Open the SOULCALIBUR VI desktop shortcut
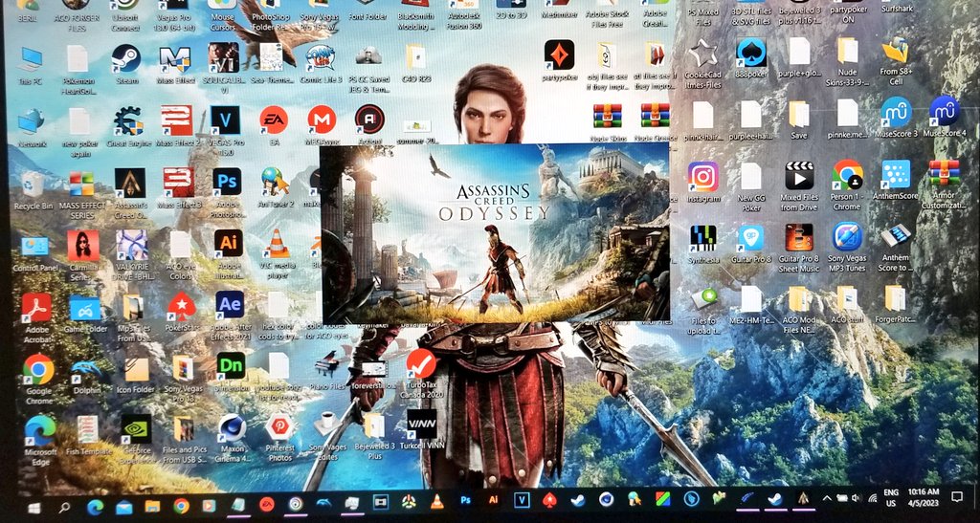Screen dimensions: 980x523 [223, 58]
